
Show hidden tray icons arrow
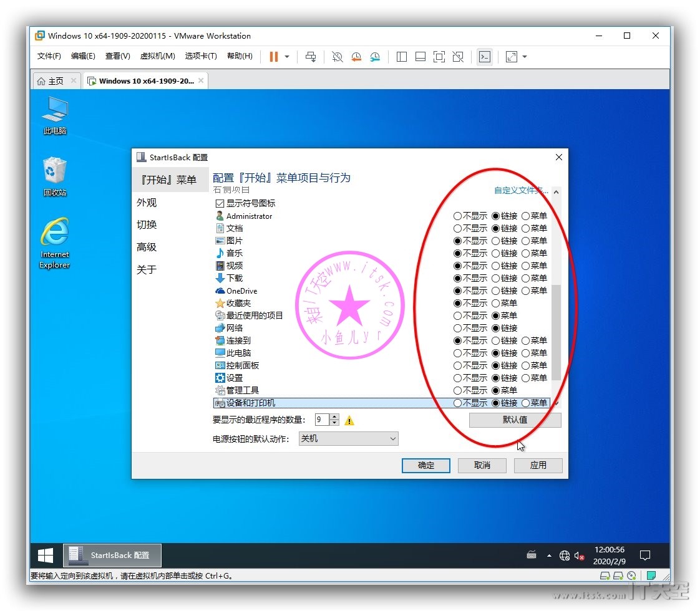[549, 556]
